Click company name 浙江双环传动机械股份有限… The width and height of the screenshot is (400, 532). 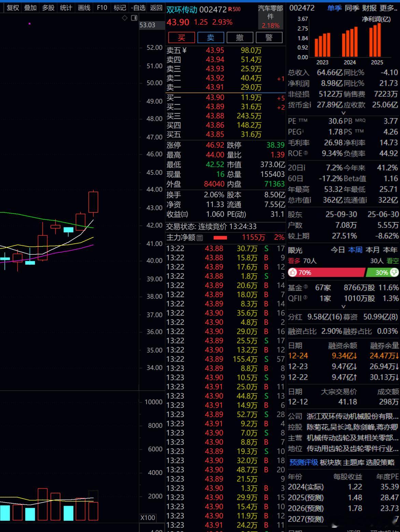click(x=353, y=416)
